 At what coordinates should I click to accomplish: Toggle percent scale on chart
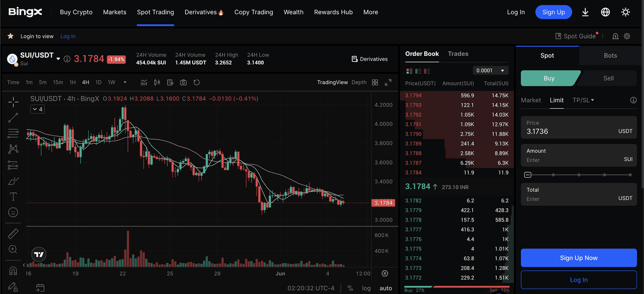click(x=350, y=288)
